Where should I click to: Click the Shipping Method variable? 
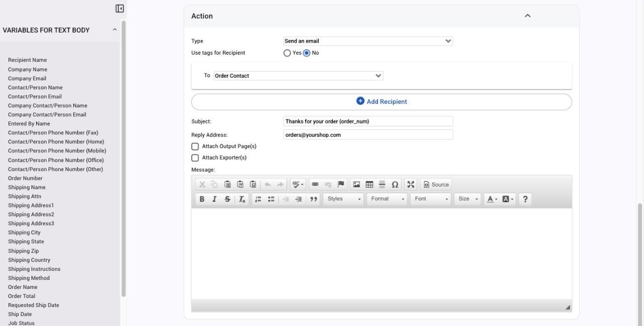click(29, 278)
